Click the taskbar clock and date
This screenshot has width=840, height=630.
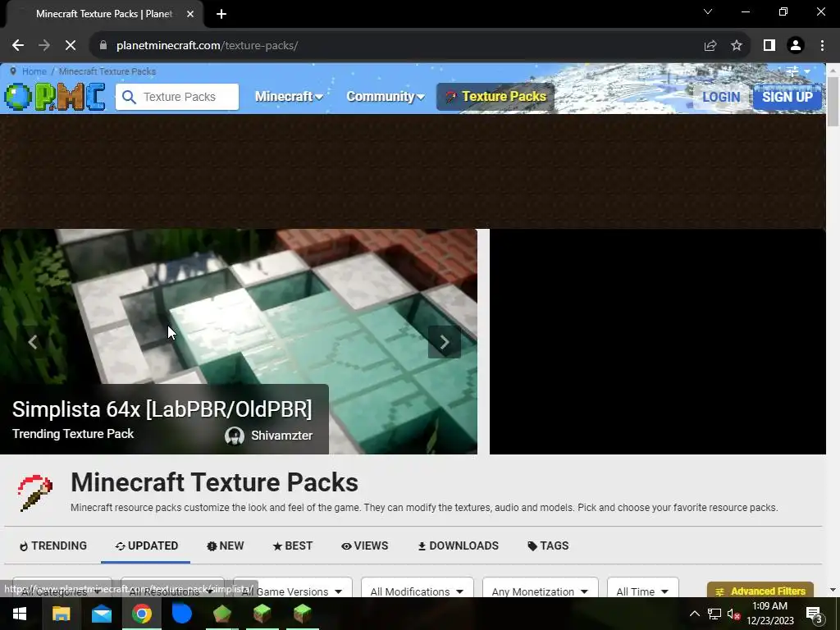[769, 614]
